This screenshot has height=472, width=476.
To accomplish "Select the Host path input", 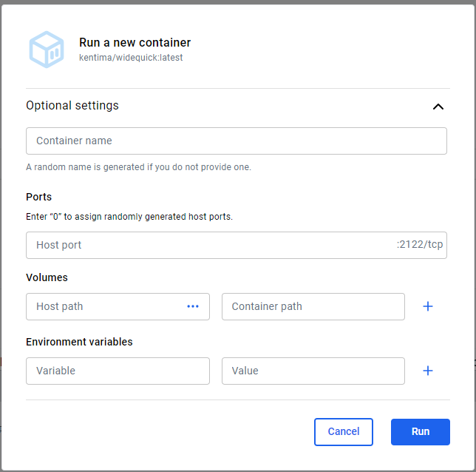I will 103,306.
